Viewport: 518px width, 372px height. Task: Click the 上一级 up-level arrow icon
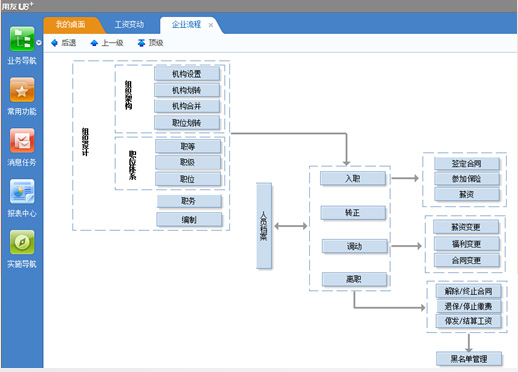(94, 43)
